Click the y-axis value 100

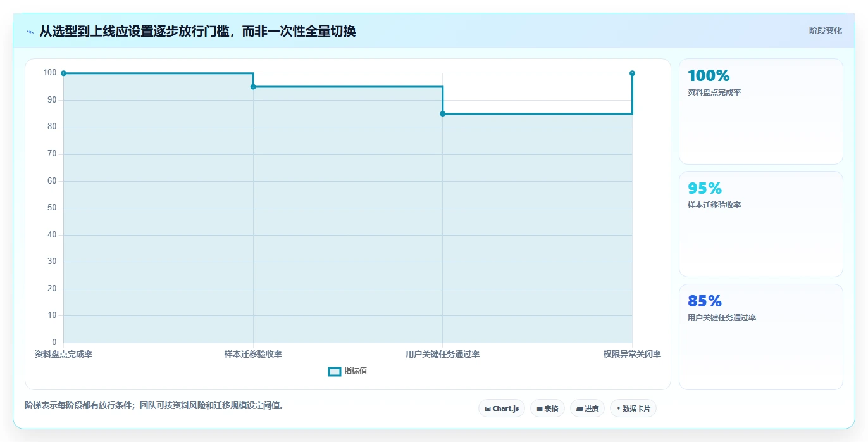click(50, 73)
